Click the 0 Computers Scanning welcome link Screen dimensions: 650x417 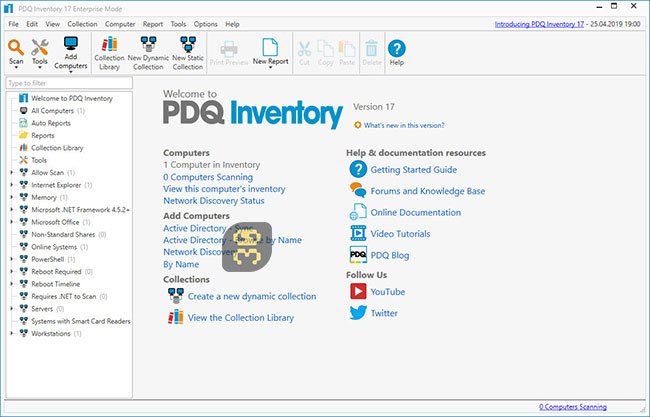208,177
